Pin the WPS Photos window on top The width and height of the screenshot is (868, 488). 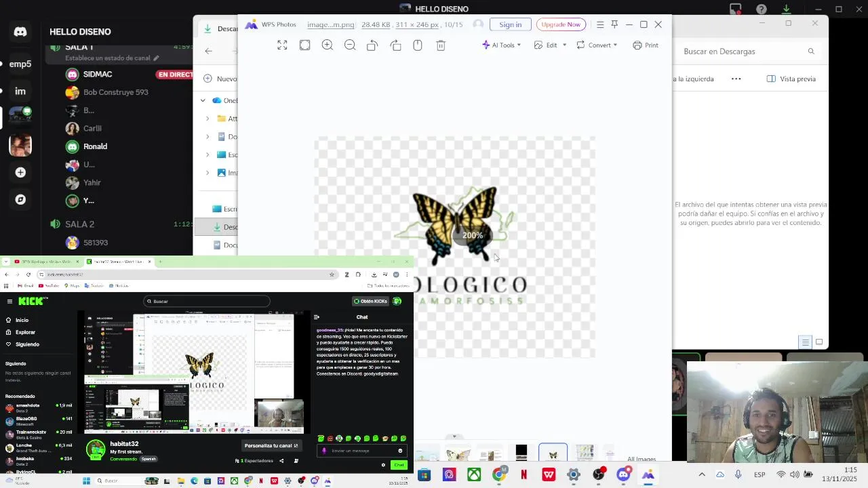point(614,24)
